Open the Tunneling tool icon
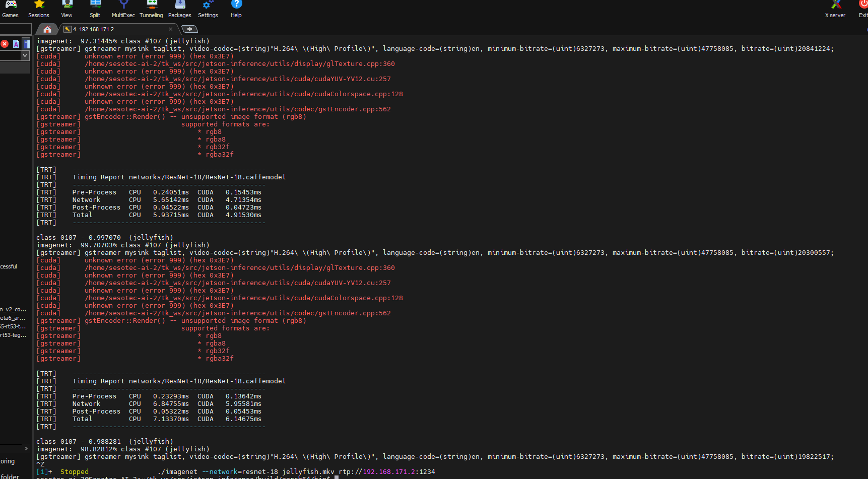The height and width of the screenshot is (479, 868). pyautogui.click(x=151, y=9)
